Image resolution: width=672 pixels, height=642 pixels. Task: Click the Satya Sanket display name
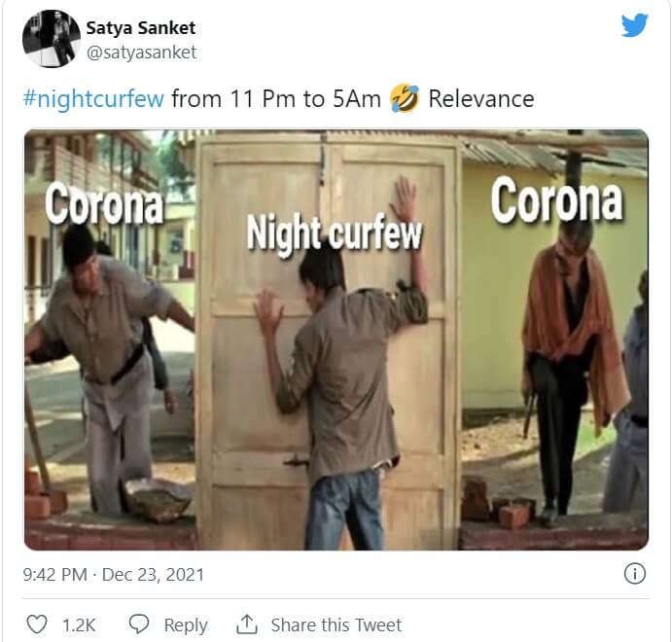pyautogui.click(x=141, y=28)
